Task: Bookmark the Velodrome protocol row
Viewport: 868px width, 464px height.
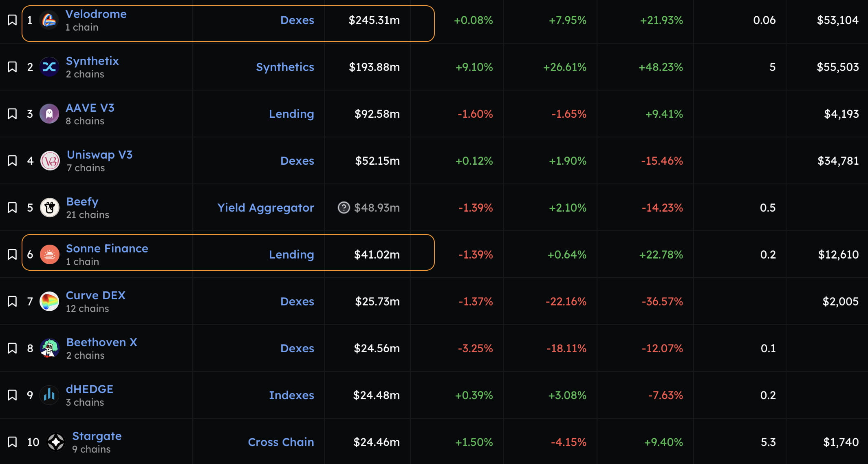Action: point(12,20)
